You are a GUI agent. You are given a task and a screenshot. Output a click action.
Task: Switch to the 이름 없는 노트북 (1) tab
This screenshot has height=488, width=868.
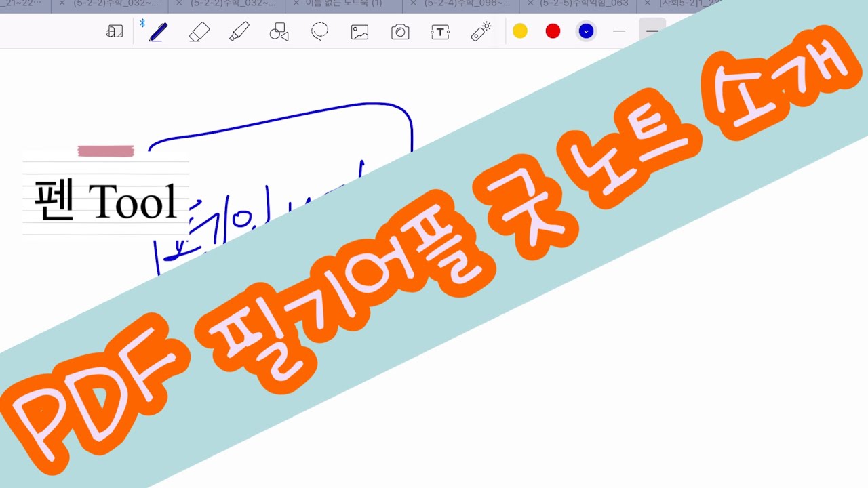pyautogui.click(x=344, y=3)
